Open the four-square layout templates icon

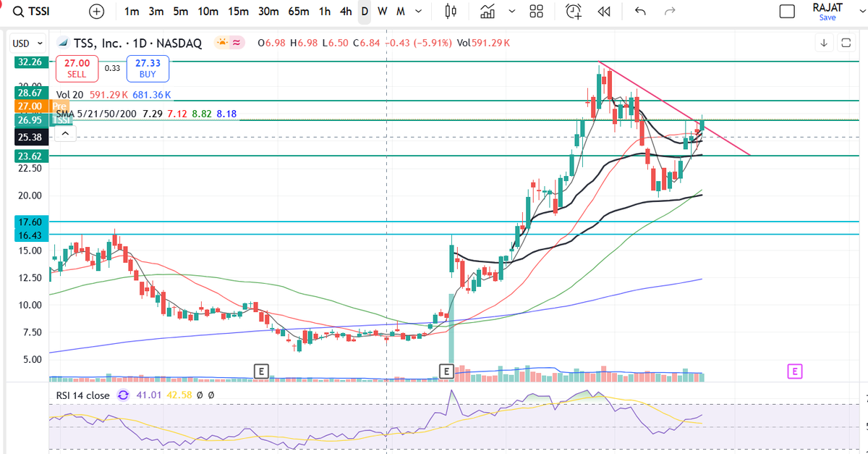536,12
